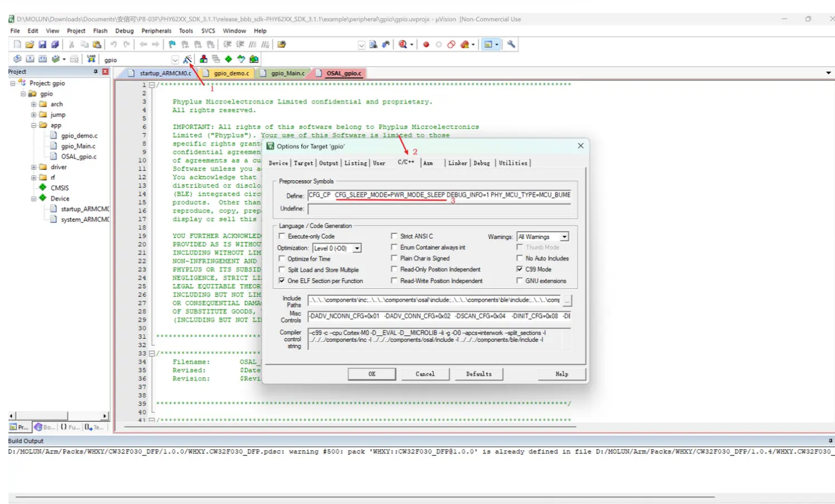
Task: Kill all breakpoints toolbar icon
Action: 465,45
